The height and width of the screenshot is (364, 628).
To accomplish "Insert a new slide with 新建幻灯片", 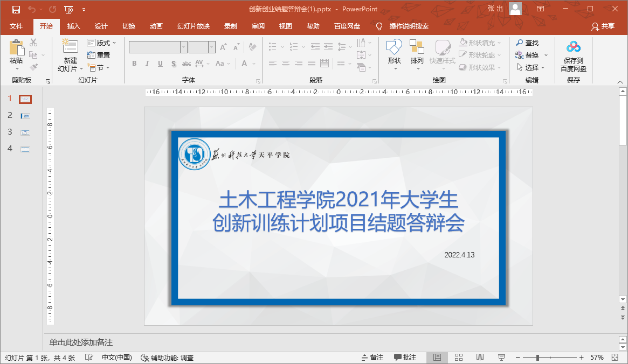I will pos(70,47).
